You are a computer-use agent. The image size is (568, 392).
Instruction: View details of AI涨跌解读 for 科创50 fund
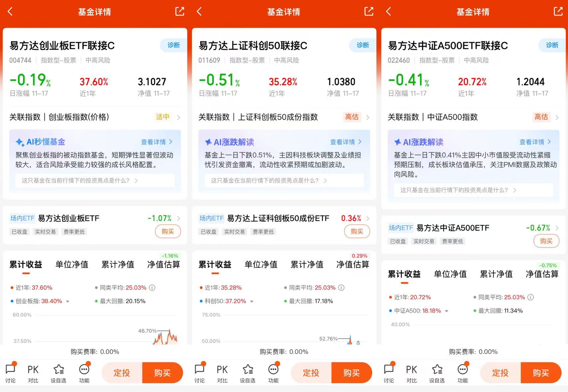coord(346,142)
